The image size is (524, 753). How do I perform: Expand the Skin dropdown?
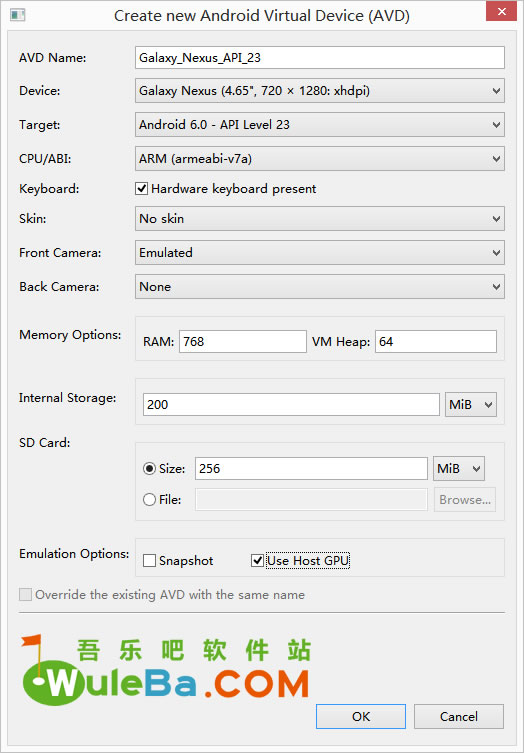coord(320,219)
